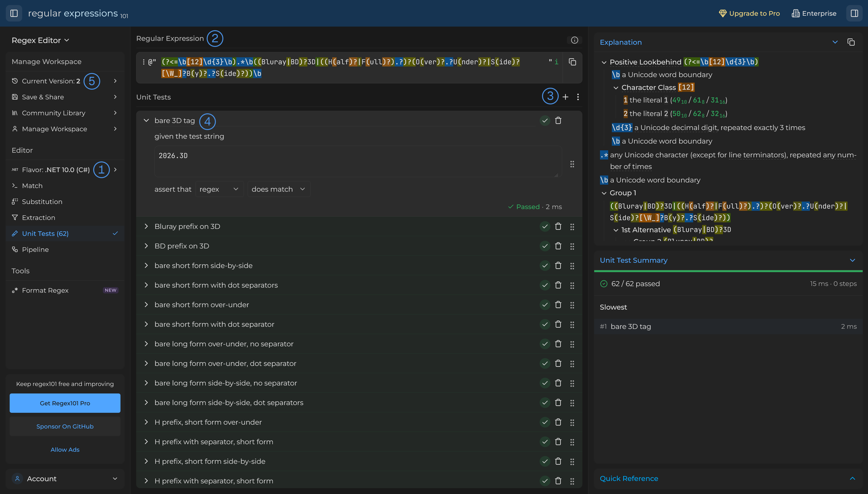The image size is (868, 494).
Task: Toggle the left sidebar panel icon
Action: pos(14,13)
